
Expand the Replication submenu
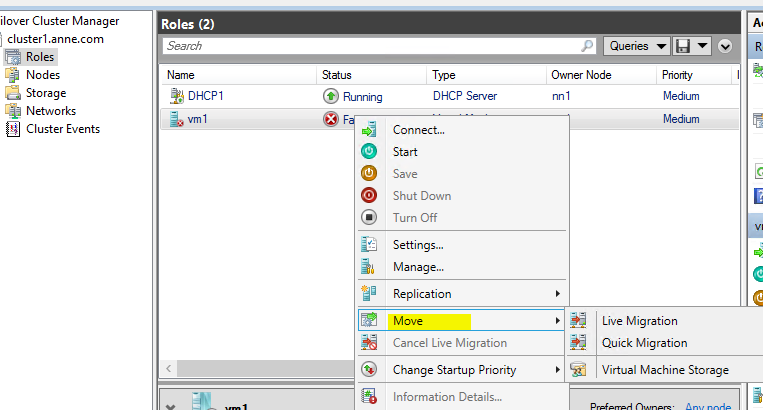point(462,294)
